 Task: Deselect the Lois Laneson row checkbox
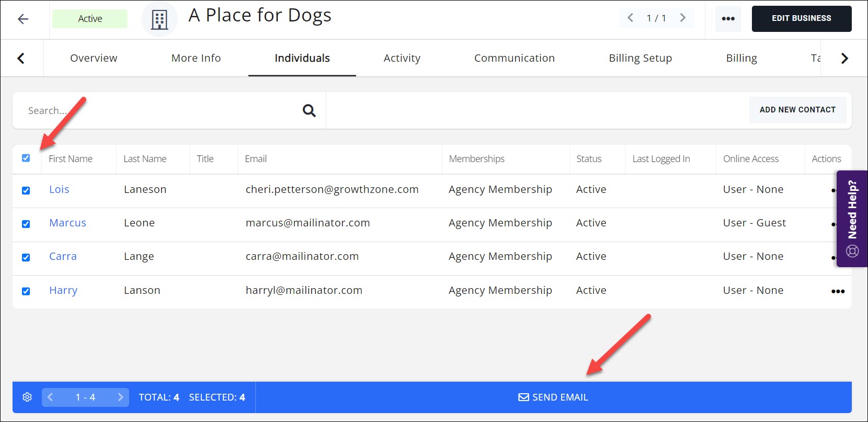[26, 190]
